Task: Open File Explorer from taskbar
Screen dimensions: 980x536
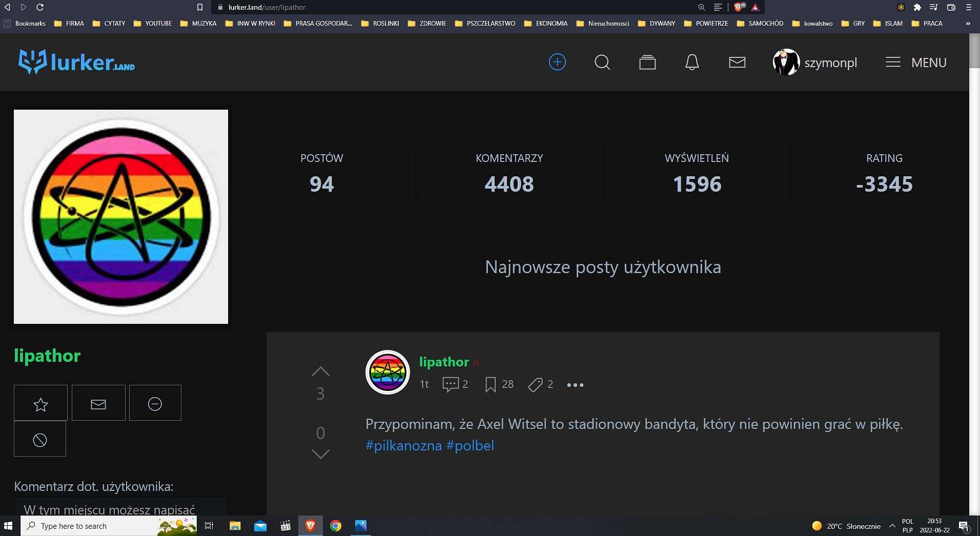Action: coord(235,526)
